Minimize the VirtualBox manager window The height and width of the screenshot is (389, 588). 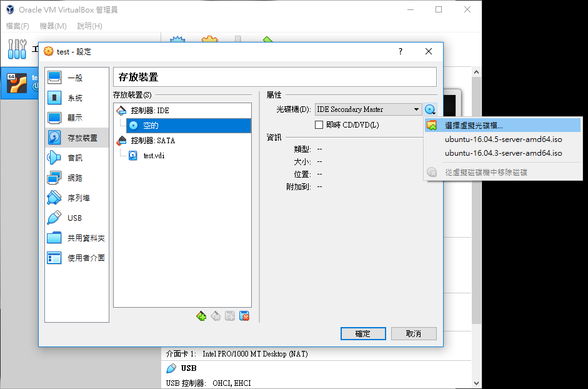click(x=411, y=9)
